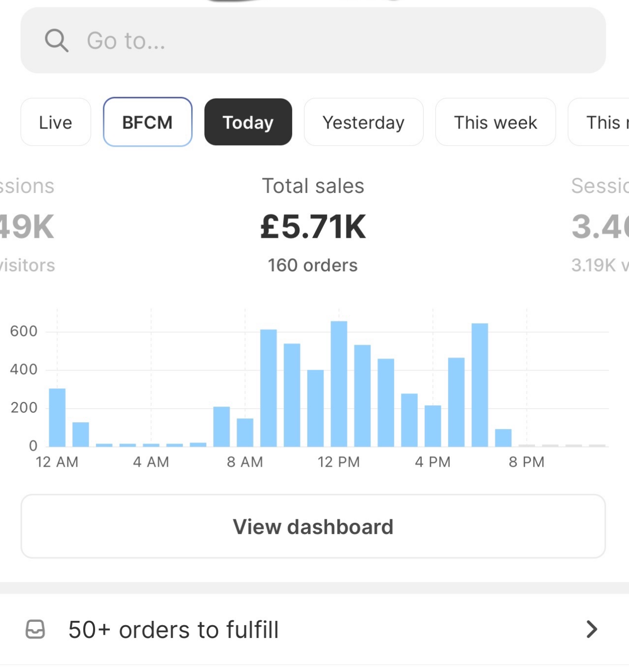Show the partially hidden card on the left
This screenshot has width=629, height=672.
point(27,225)
